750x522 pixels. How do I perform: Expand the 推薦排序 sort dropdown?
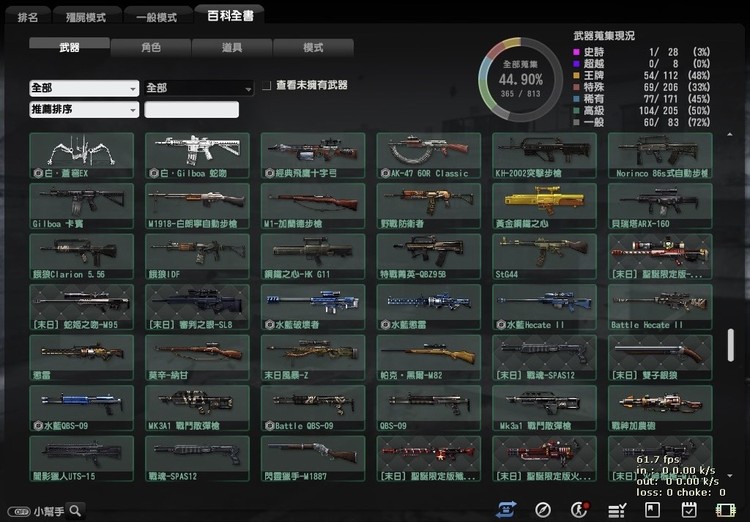(x=84, y=110)
